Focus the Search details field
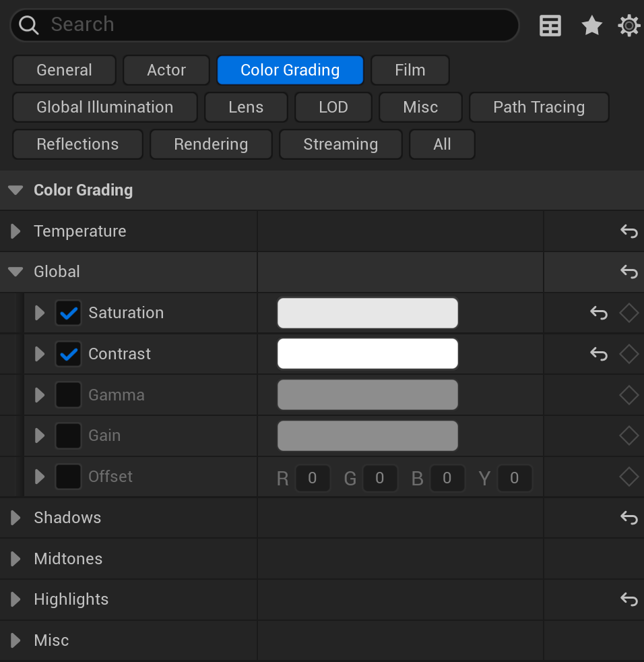644x662 pixels. coord(265,25)
